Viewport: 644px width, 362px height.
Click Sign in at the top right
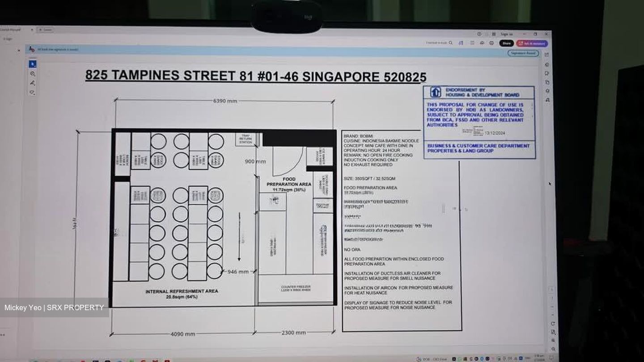[x=507, y=34]
